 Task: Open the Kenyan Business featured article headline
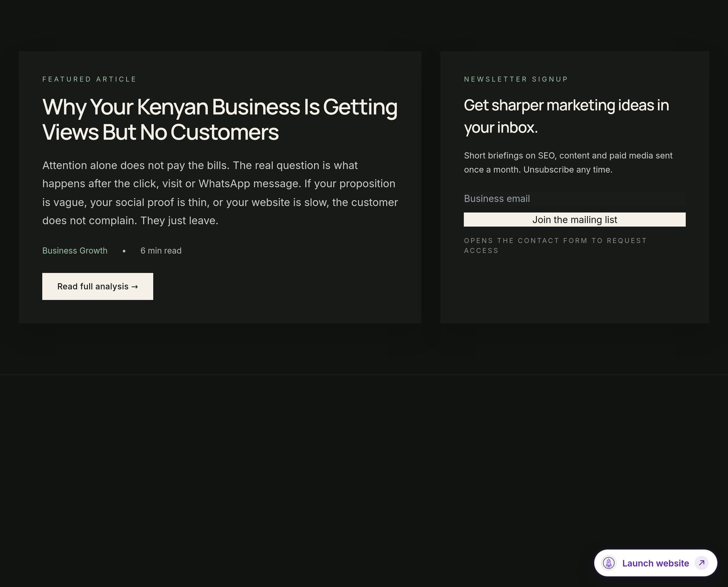[220, 119]
